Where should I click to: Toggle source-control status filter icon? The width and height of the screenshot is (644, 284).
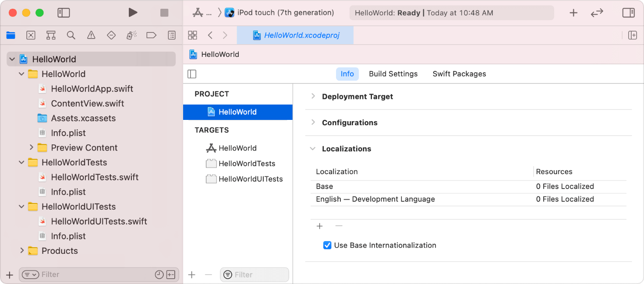pyautogui.click(x=171, y=275)
